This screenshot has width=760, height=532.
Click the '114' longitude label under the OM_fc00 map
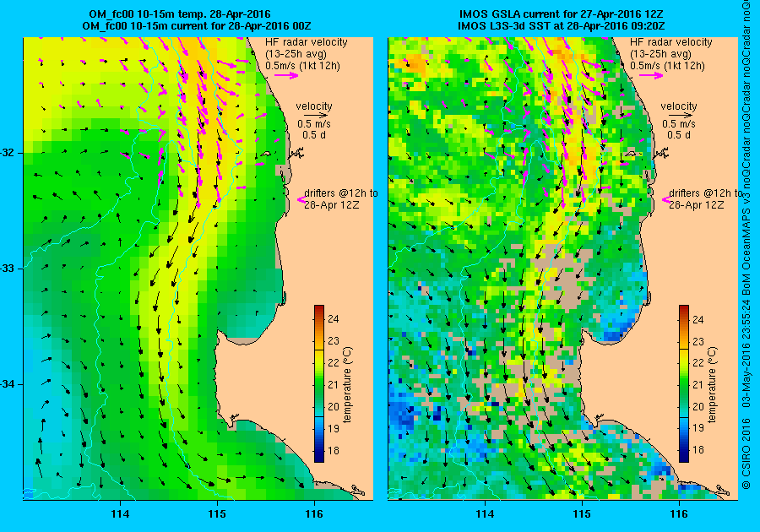tap(120, 514)
